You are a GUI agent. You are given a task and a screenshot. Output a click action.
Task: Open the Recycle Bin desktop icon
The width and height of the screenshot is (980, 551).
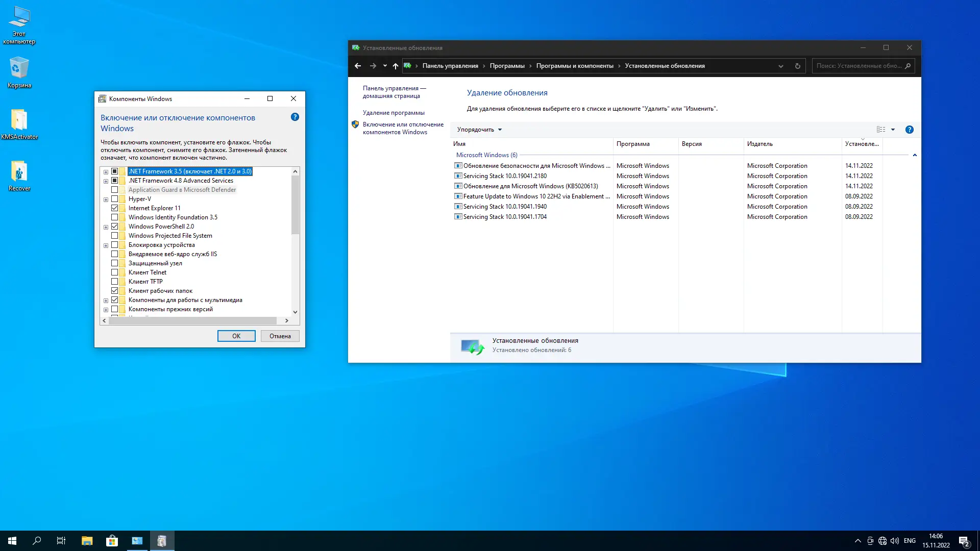19,72
